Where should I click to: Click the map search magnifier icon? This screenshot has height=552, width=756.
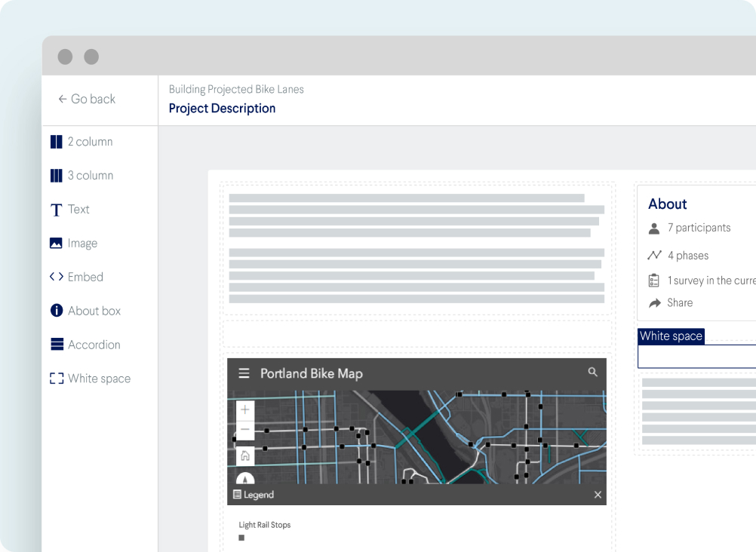592,372
